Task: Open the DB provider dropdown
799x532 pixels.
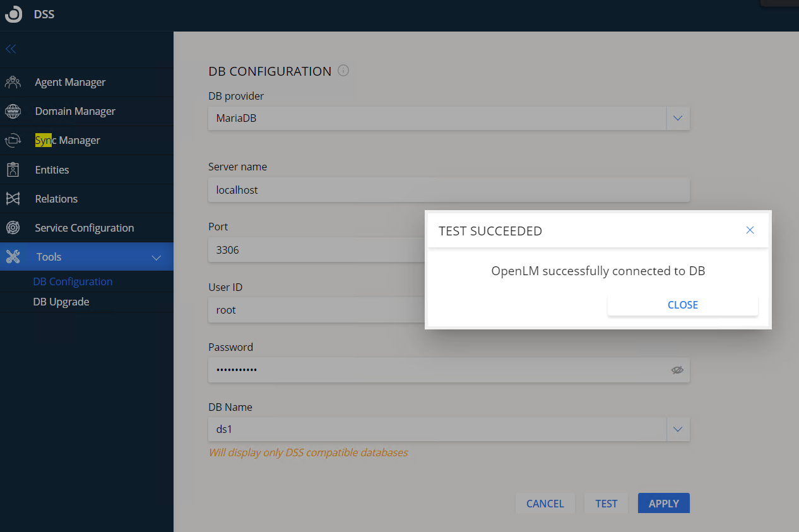Action: coord(678,118)
